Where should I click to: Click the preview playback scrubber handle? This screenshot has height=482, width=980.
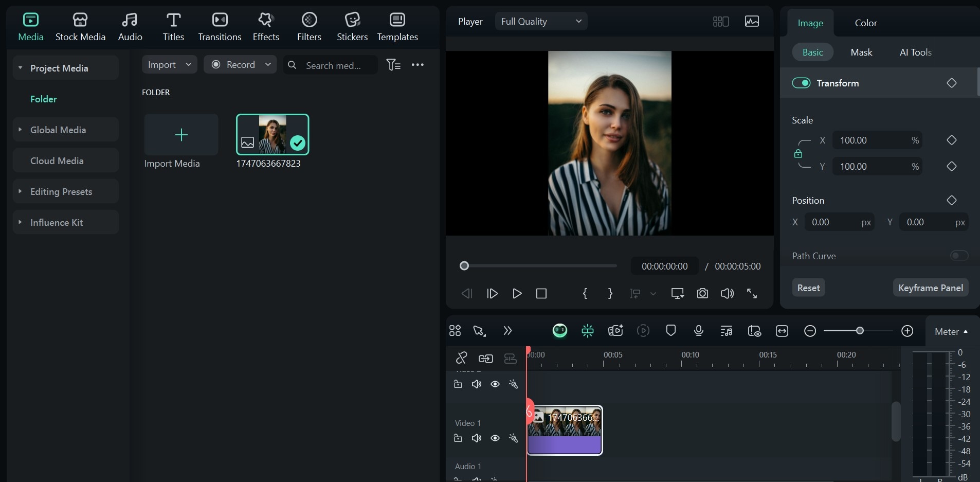click(464, 266)
